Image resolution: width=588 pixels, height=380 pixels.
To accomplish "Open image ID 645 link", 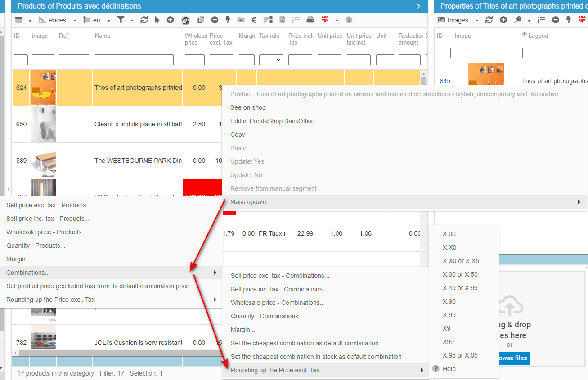I will [x=445, y=81].
